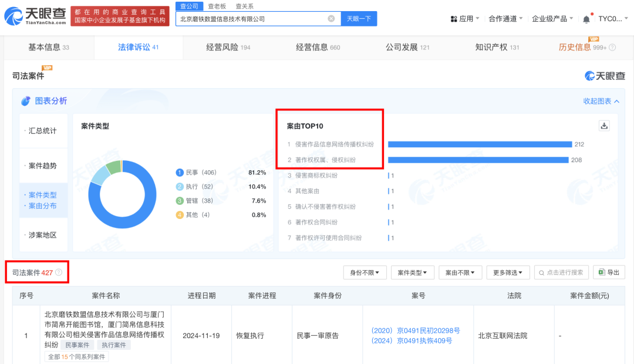Switch to 知识产权 tab
The image size is (634, 364).
point(497,48)
